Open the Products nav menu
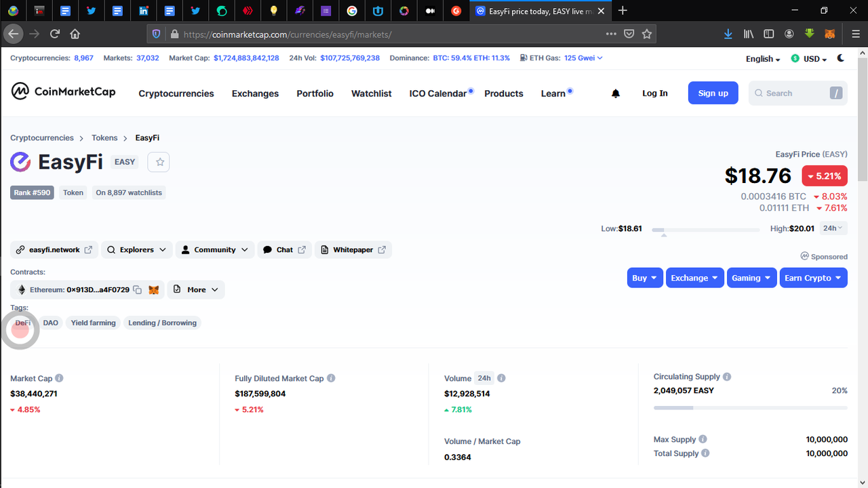Viewport: 868px width, 488px height. pos(504,94)
